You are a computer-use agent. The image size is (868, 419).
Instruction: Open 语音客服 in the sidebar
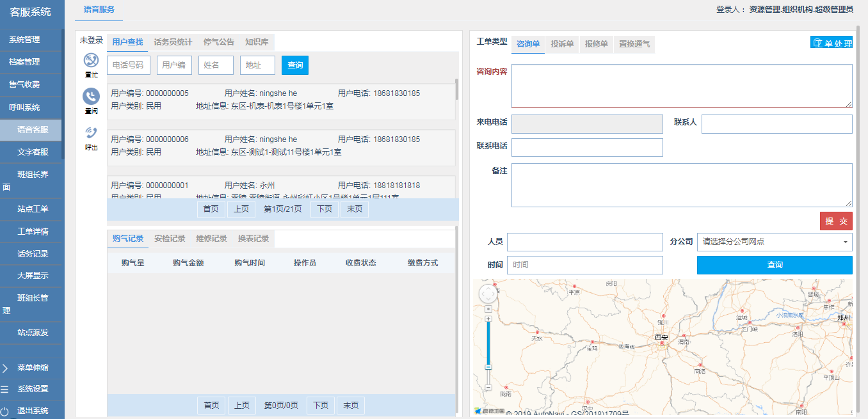tap(31, 130)
